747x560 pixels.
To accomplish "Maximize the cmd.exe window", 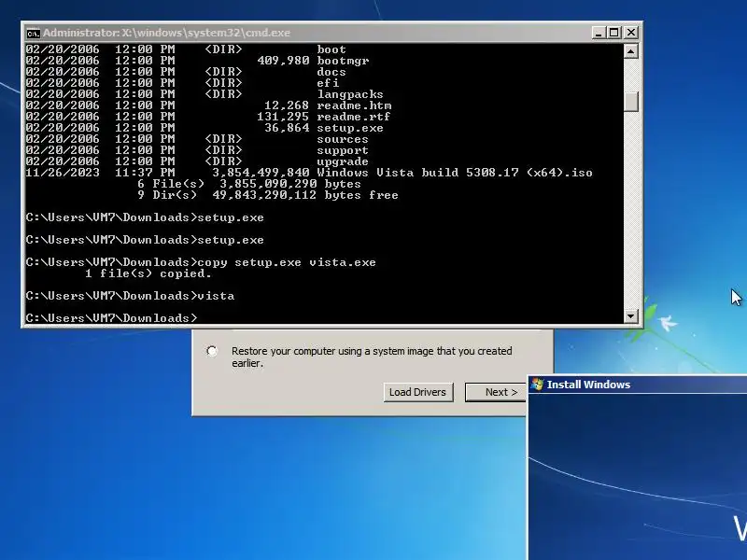I will (614, 33).
